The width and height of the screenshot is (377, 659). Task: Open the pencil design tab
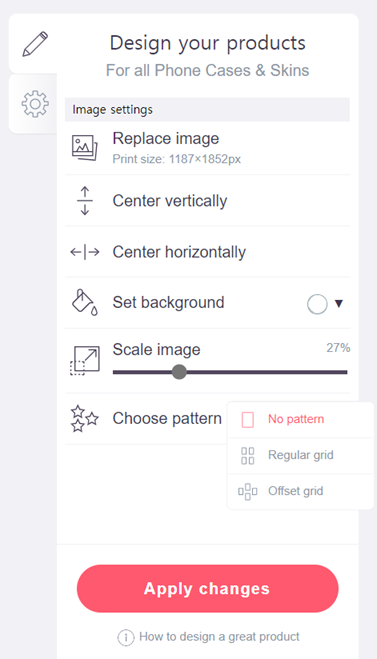click(x=35, y=44)
